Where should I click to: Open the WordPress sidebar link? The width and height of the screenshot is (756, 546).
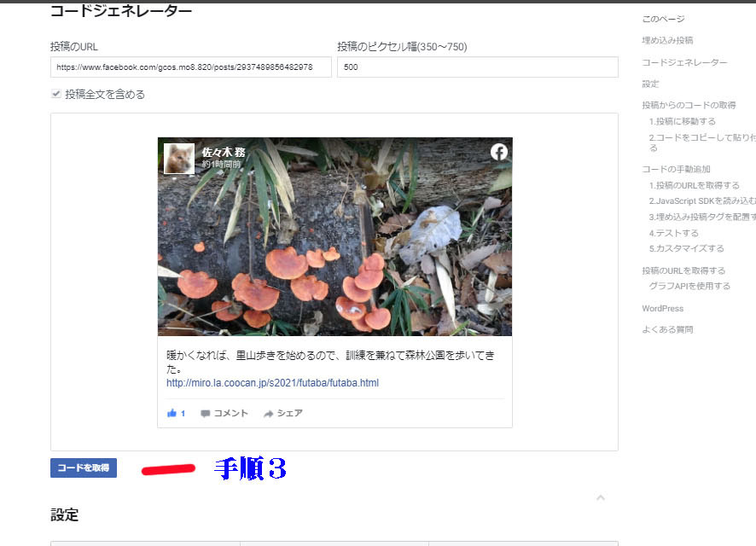point(662,308)
